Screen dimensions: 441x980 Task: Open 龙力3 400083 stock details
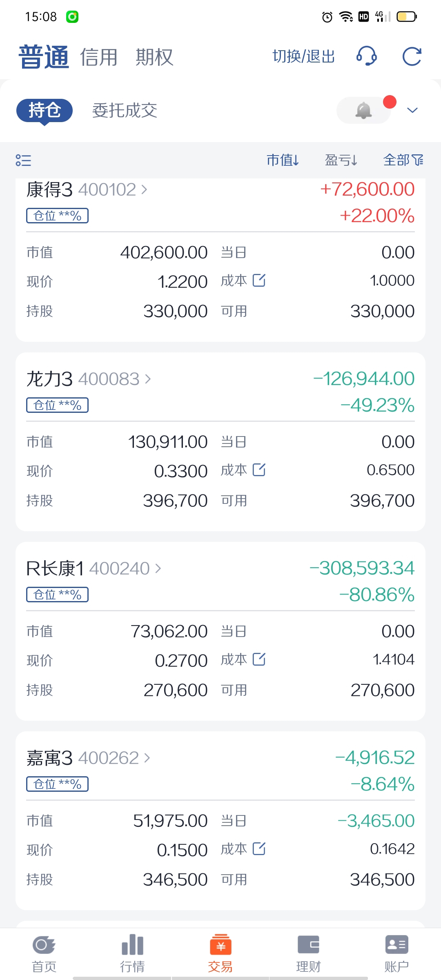point(89,379)
